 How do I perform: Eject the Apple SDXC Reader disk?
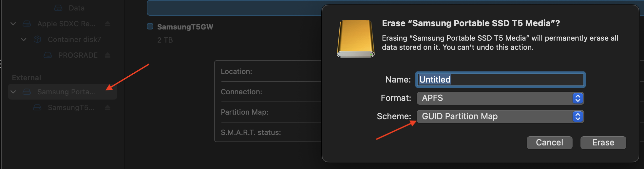[107, 24]
